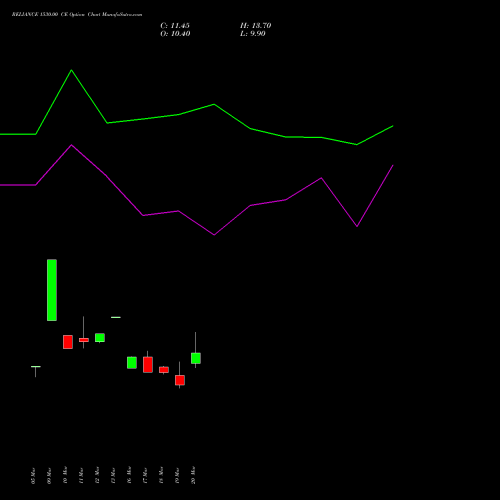Click the 20 Mar date label
Screen dimensions: 500x500
[x=193, y=476]
